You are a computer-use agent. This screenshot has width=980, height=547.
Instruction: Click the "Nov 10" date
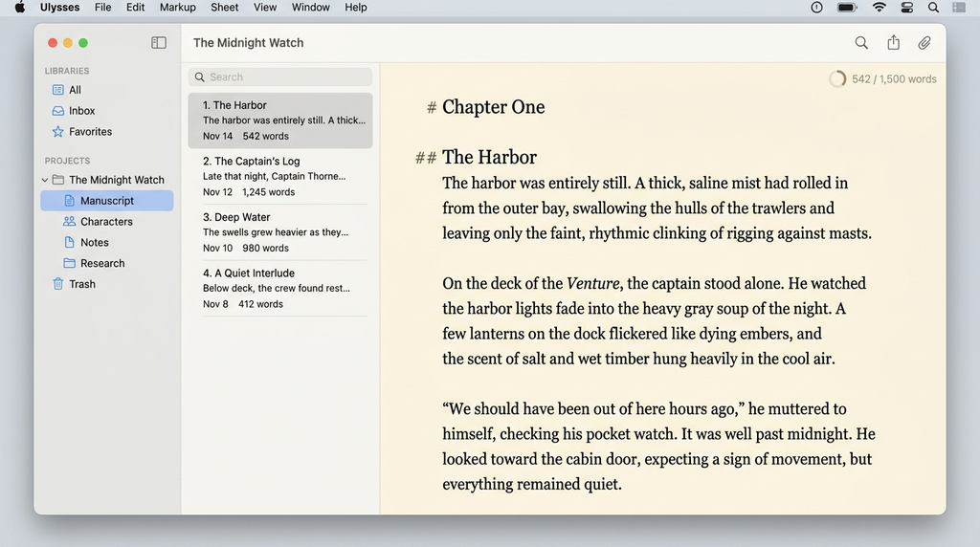click(x=217, y=248)
